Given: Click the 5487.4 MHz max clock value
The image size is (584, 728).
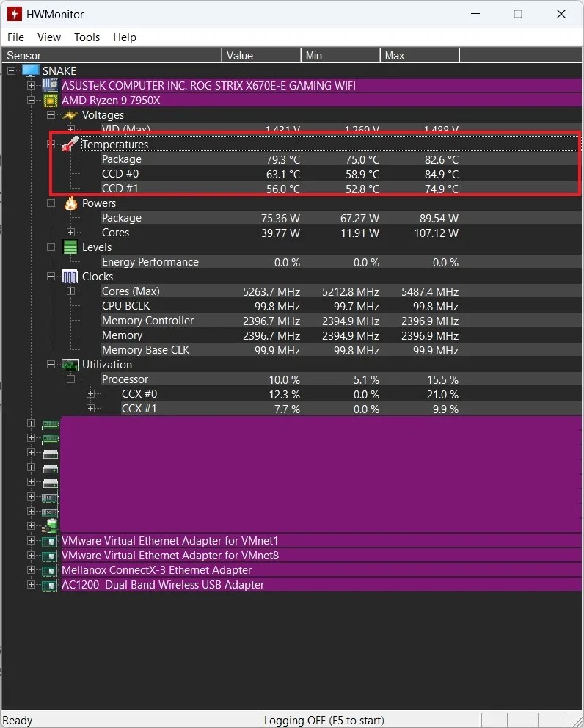Looking at the screenshot, I should 430,291.
